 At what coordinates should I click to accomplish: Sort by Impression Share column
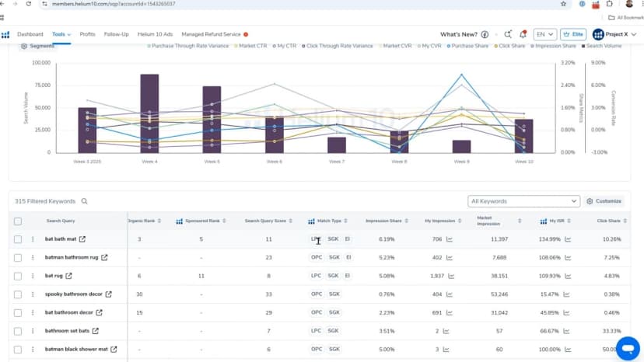coord(406,221)
